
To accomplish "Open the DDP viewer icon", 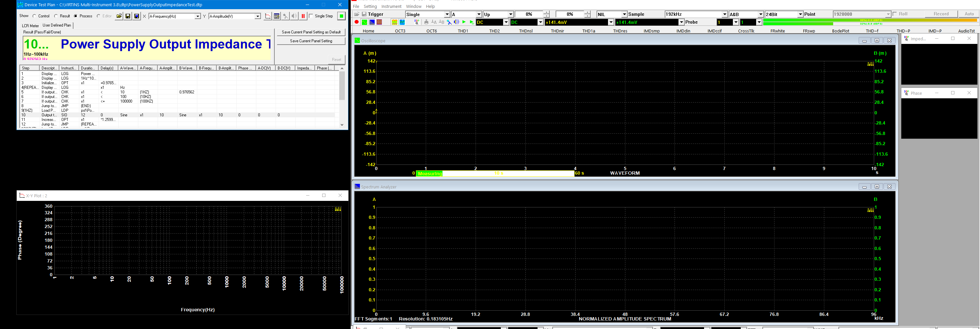I will (x=417, y=22).
